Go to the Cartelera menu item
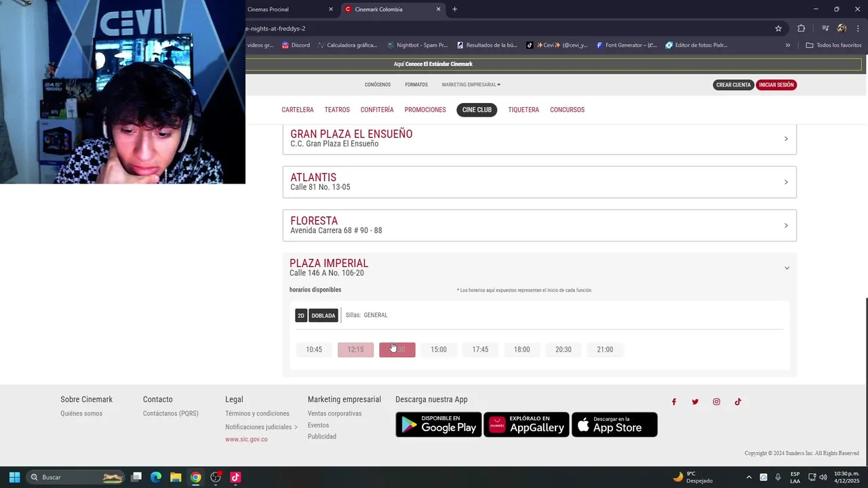 coord(298,110)
